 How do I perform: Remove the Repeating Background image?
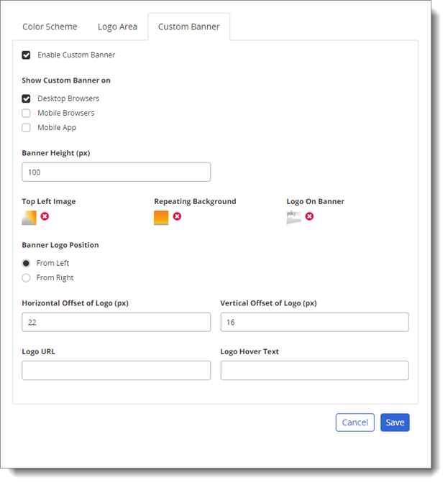pos(177,216)
